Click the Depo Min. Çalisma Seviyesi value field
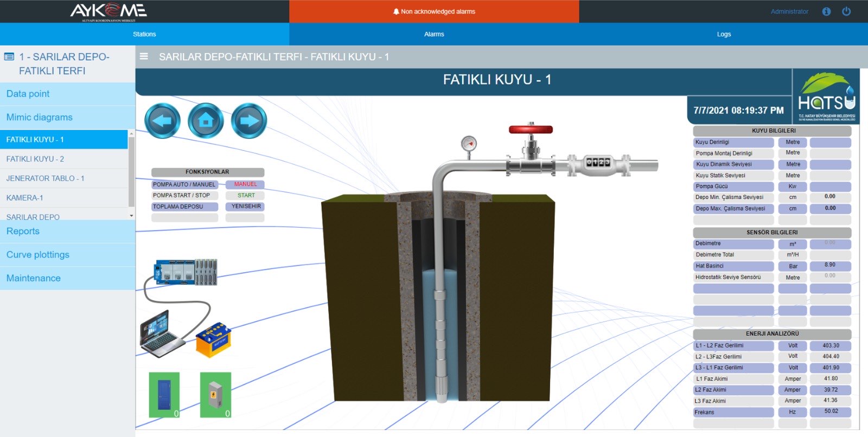Screen dimensions: 868x437 click(x=830, y=197)
